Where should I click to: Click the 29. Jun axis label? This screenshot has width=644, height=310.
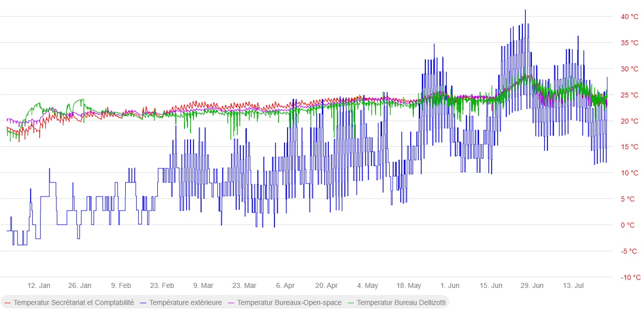pyautogui.click(x=532, y=285)
